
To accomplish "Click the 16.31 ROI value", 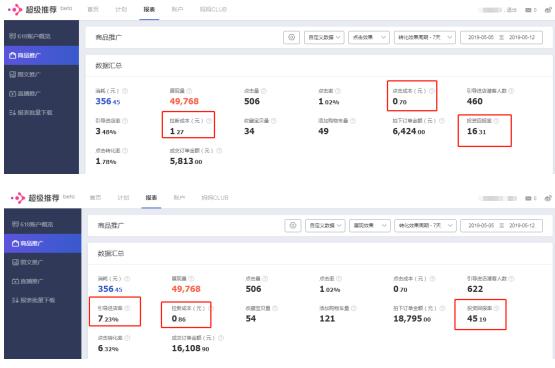I will click(476, 131).
